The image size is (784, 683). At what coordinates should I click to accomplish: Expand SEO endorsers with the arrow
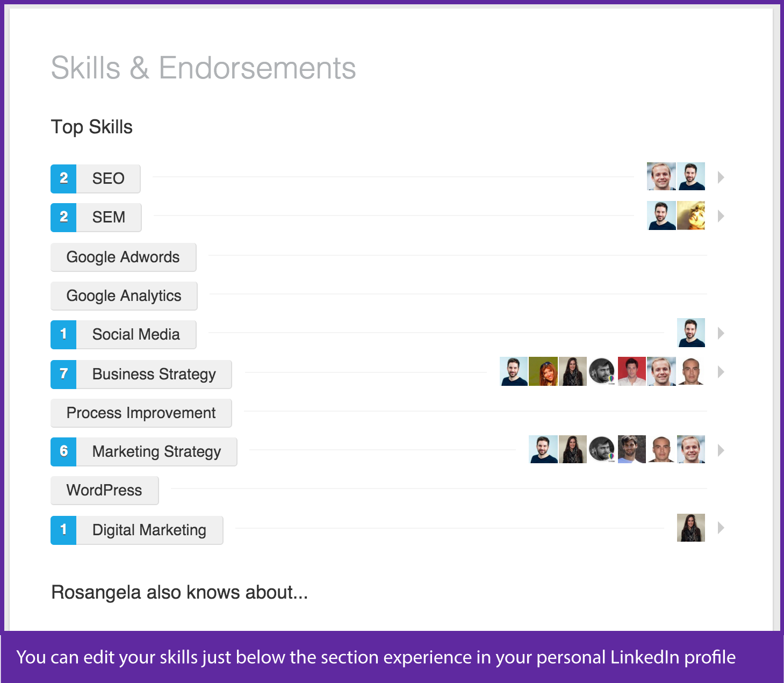721,177
